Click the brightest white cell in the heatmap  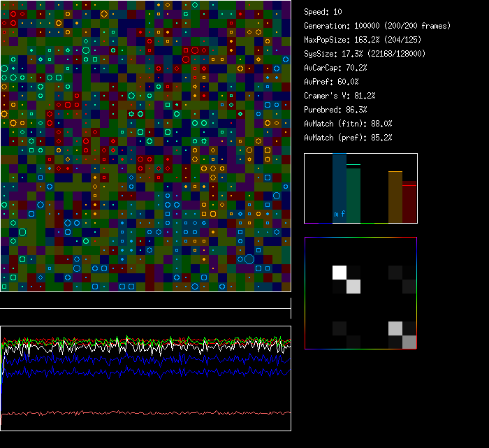(340, 272)
